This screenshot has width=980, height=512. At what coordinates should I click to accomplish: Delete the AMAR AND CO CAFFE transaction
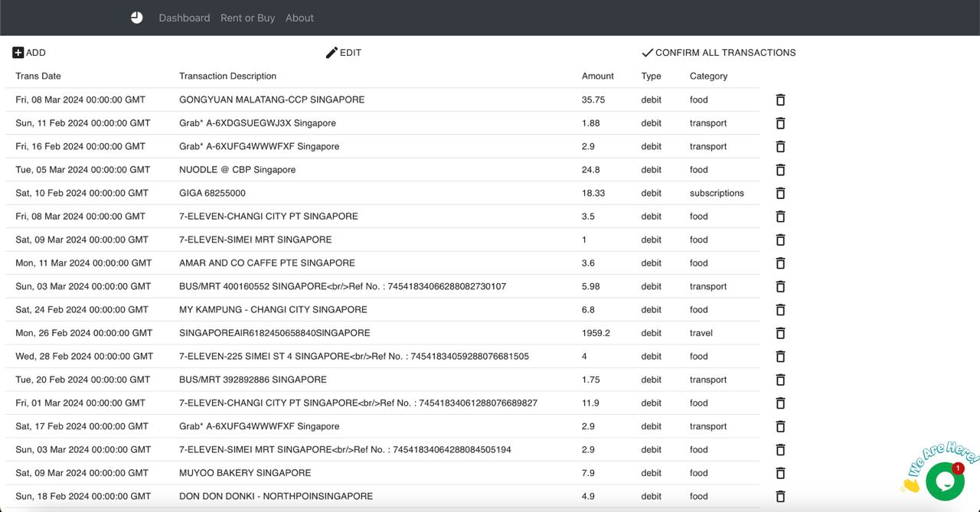point(780,263)
